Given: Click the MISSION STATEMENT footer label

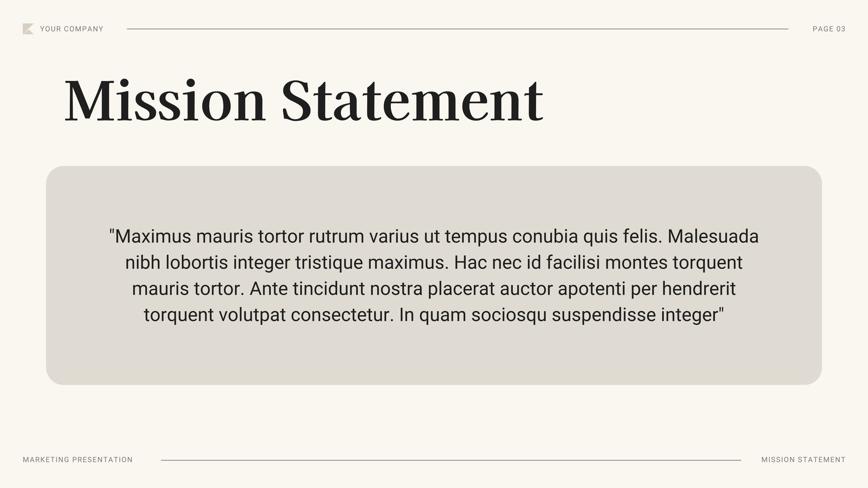Looking at the screenshot, I should [x=803, y=460].
